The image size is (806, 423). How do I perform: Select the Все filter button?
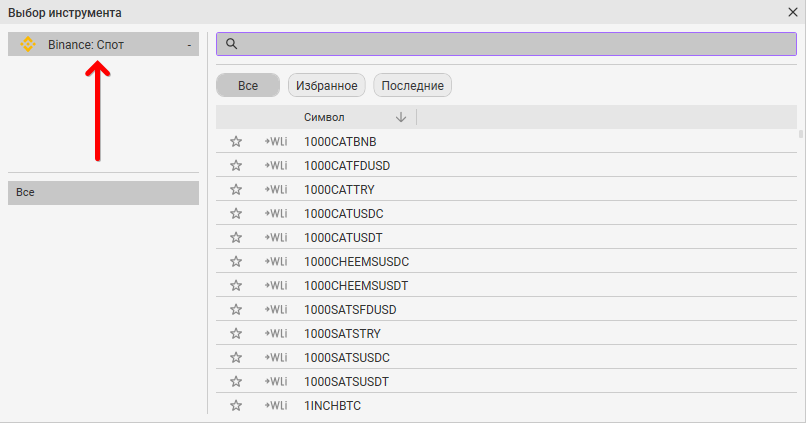tap(248, 86)
